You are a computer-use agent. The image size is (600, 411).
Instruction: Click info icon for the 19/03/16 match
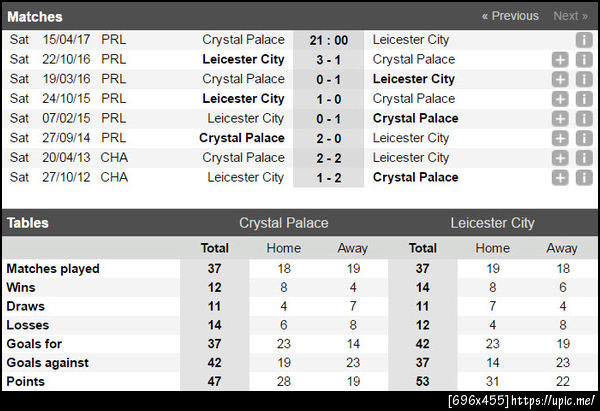583,79
